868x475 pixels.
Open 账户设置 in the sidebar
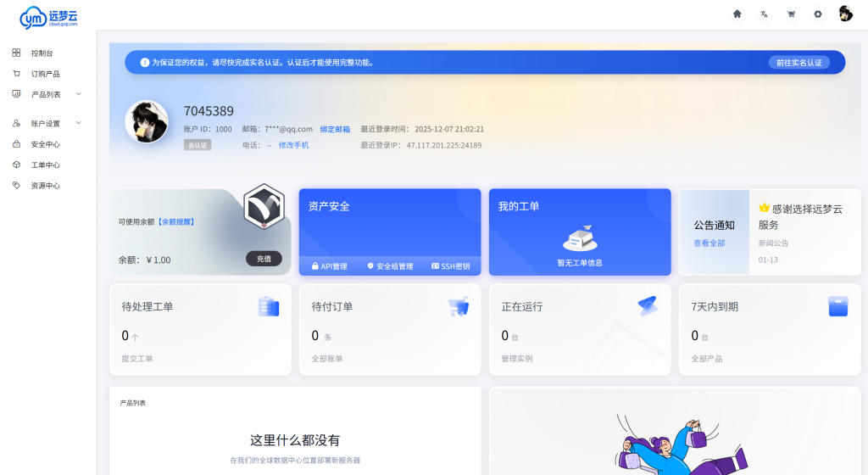point(46,124)
